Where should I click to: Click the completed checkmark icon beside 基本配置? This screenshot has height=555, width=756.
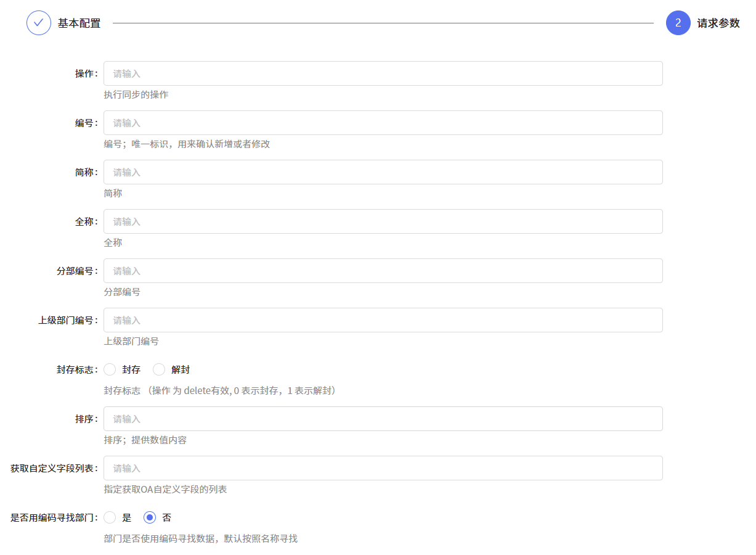[x=38, y=23]
